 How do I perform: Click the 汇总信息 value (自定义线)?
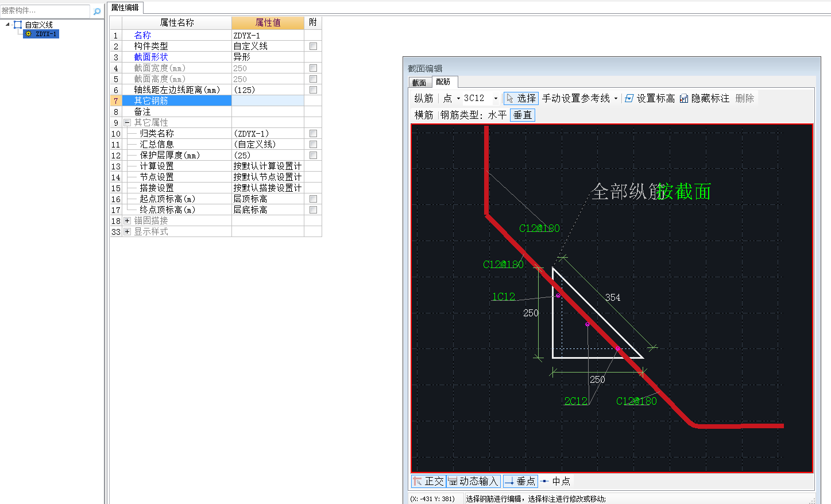(x=268, y=144)
